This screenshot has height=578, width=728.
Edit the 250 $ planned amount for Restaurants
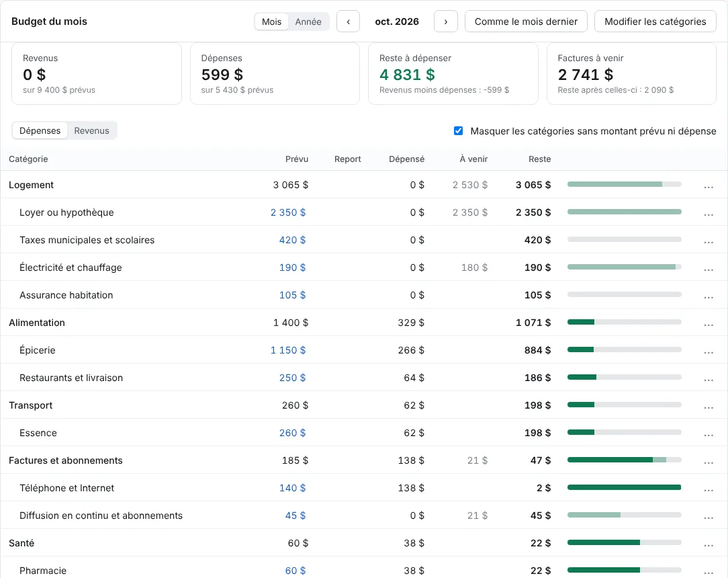pyautogui.click(x=293, y=378)
